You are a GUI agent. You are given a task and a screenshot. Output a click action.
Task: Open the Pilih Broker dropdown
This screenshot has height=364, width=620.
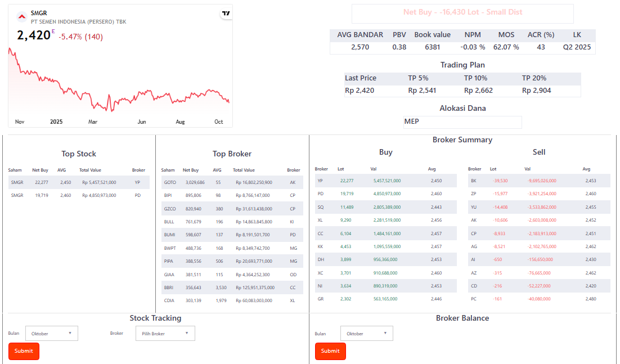[x=165, y=333]
